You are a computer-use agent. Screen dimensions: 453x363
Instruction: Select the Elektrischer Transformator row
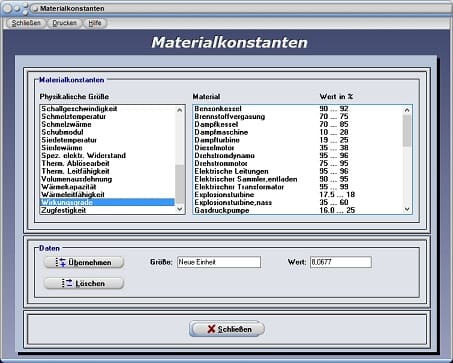(x=298, y=187)
